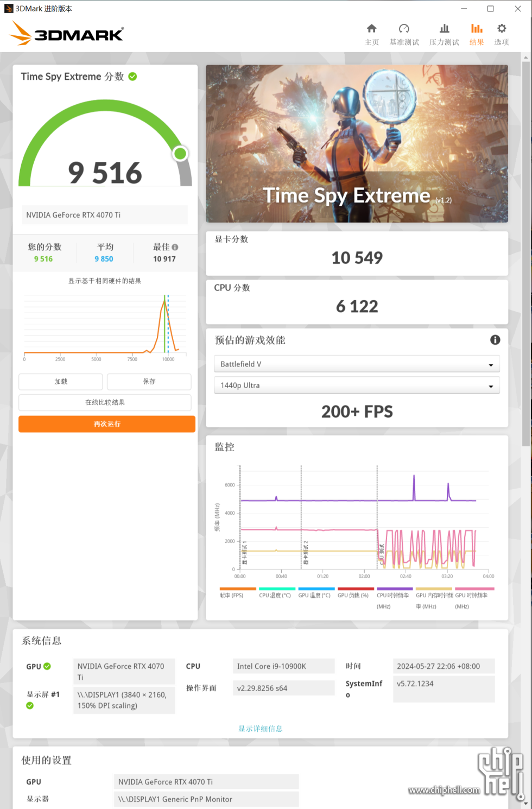Open the Benchmarks (基准测试) gauge icon
Image resolution: width=532 pixels, height=809 pixels.
pyautogui.click(x=404, y=28)
